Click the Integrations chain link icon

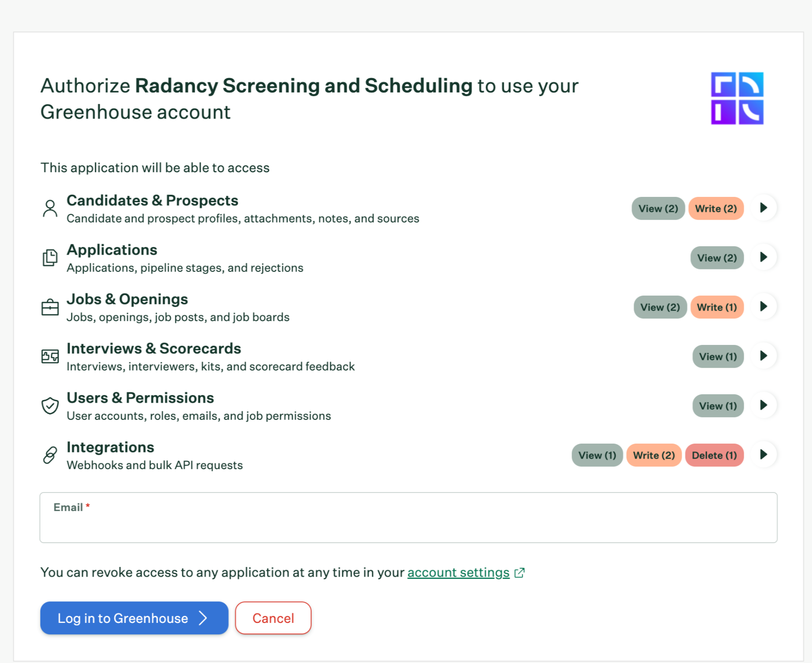[x=50, y=455]
